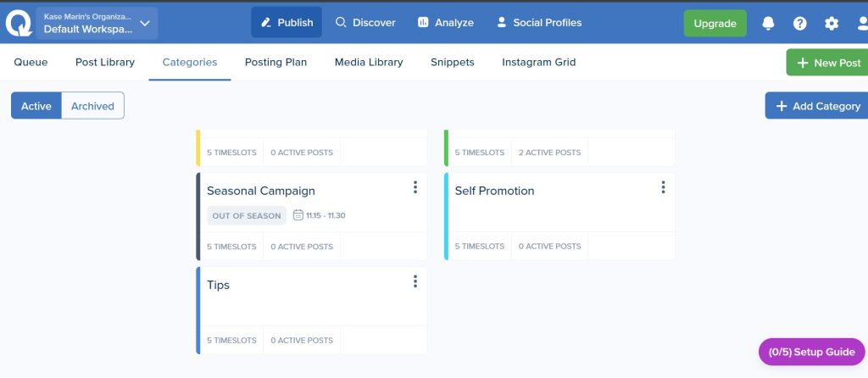Image resolution: width=868 pixels, height=378 pixels.
Task: Click Self Promotion's 5 TIMESLOTS
Action: [x=480, y=247]
